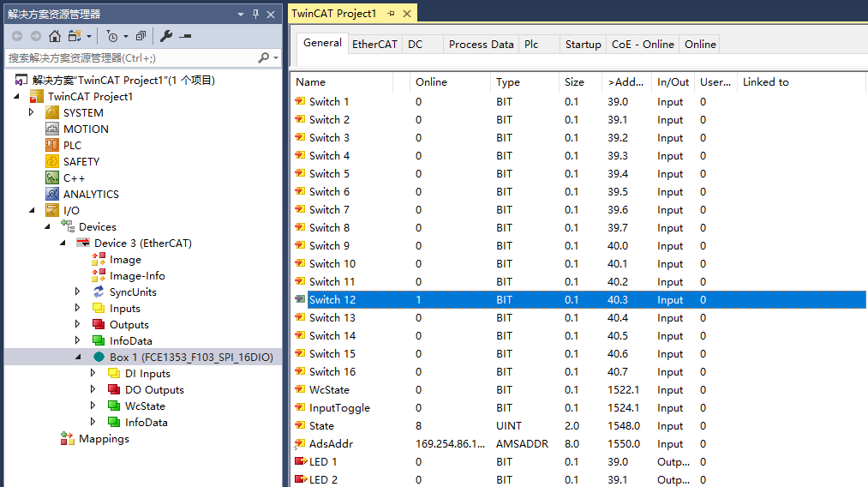Image resolution: width=868 pixels, height=487 pixels.
Task: Select the InputToggle variable row
Action: [x=579, y=408]
